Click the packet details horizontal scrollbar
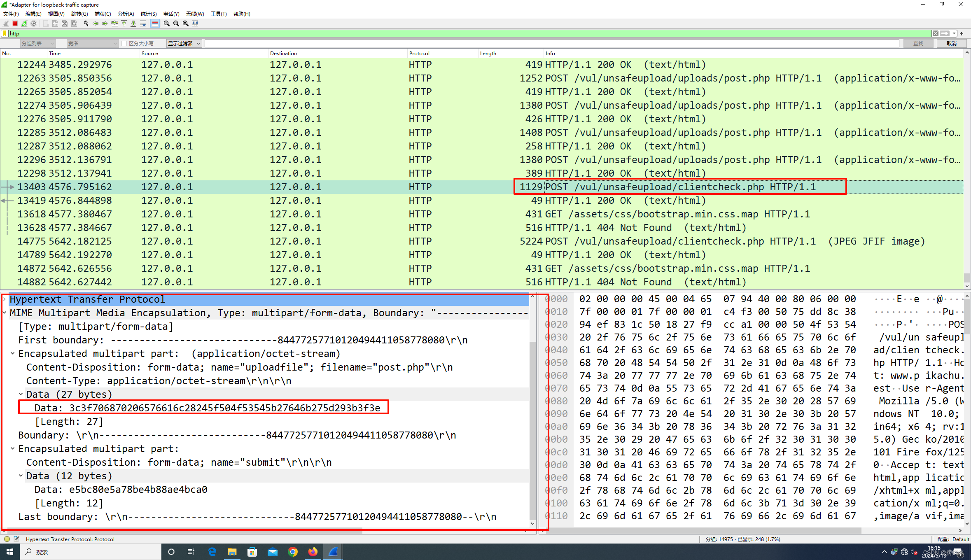 point(264,530)
